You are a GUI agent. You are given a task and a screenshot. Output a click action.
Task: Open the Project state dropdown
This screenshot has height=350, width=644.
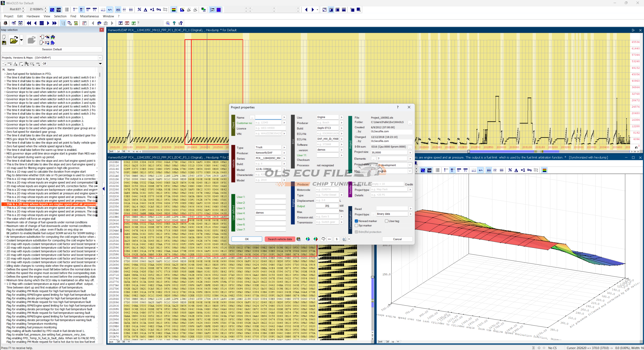(x=410, y=165)
